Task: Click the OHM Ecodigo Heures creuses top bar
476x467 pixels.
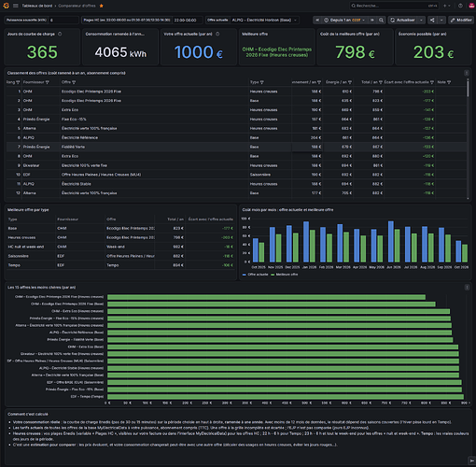Action: [x=266, y=297]
